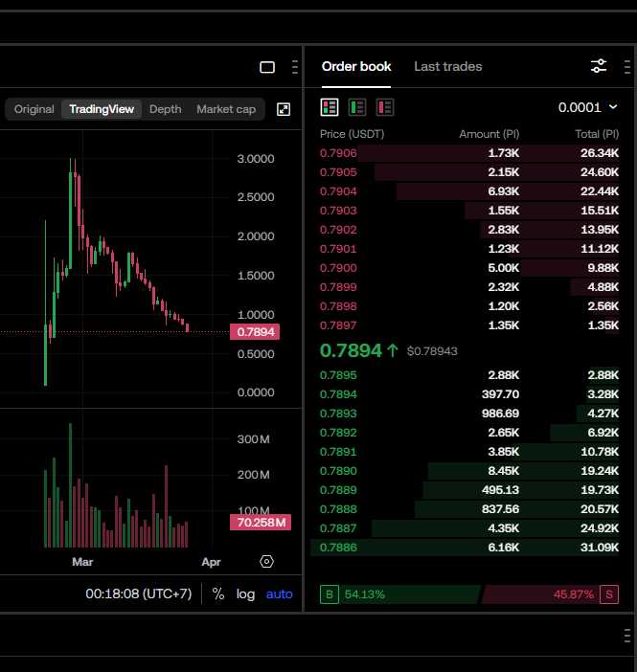Click the 8.45K bid amount
The width and height of the screenshot is (637, 672).
pos(504,471)
